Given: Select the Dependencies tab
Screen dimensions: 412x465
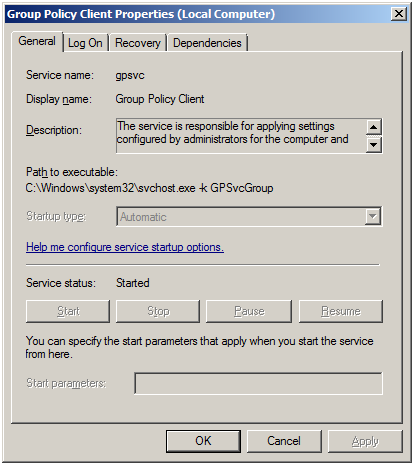Looking at the screenshot, I should point(207,43).
